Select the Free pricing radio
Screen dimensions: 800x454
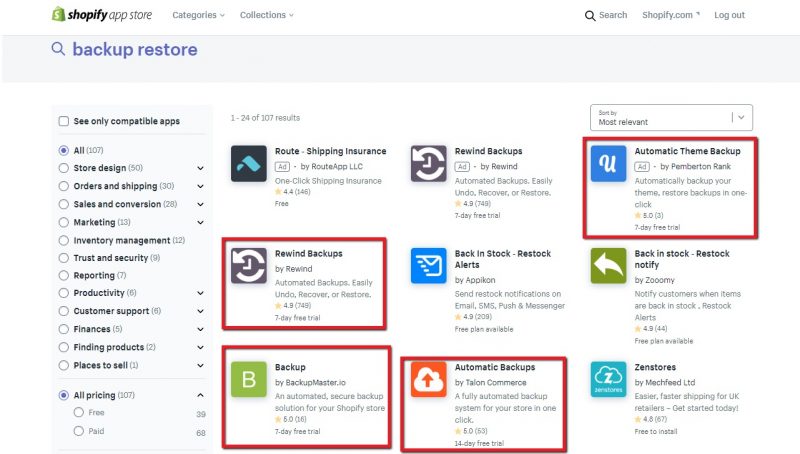tap(79, 412)
